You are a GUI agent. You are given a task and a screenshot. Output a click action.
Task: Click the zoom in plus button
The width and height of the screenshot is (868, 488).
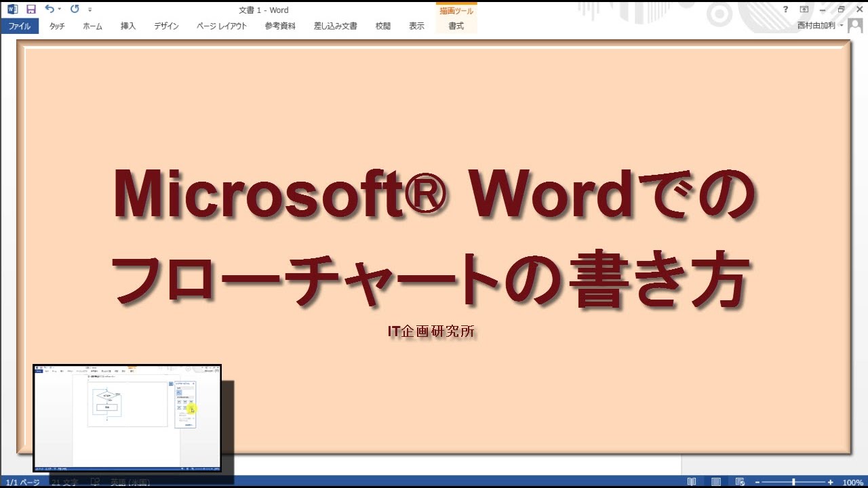(830, 482)
